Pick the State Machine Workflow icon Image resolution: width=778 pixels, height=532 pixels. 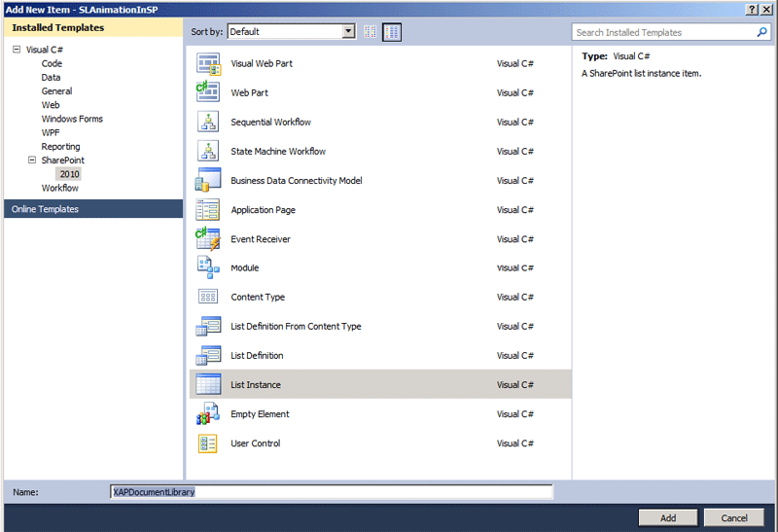[x=208, y=151]
